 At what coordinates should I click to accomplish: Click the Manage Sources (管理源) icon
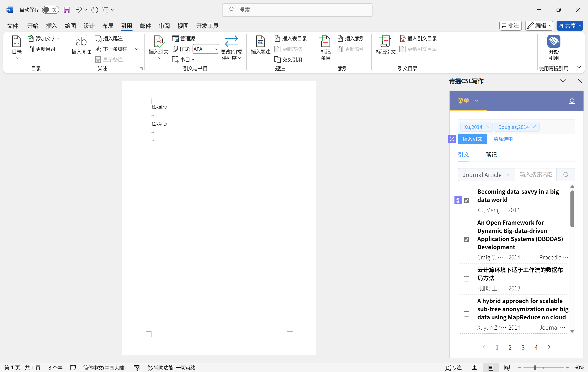tap(175, 39)
